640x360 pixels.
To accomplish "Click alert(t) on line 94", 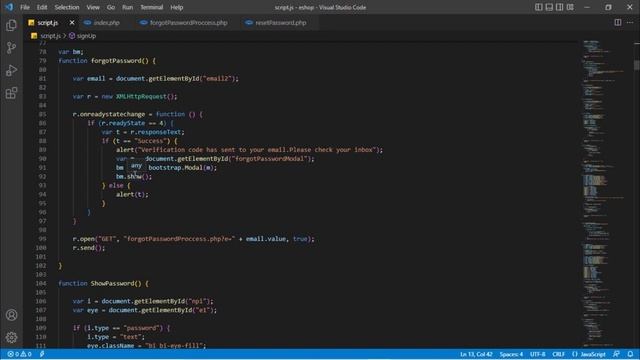I will coord(132,194).
